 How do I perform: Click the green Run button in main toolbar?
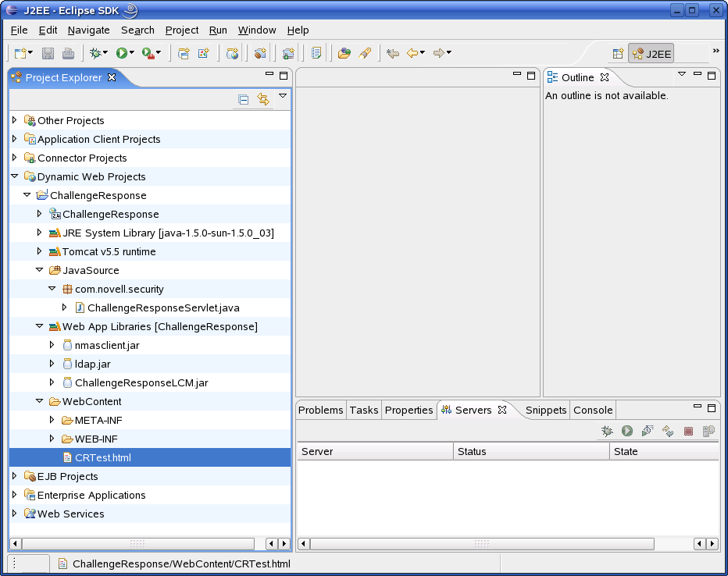tap(122, 53)
